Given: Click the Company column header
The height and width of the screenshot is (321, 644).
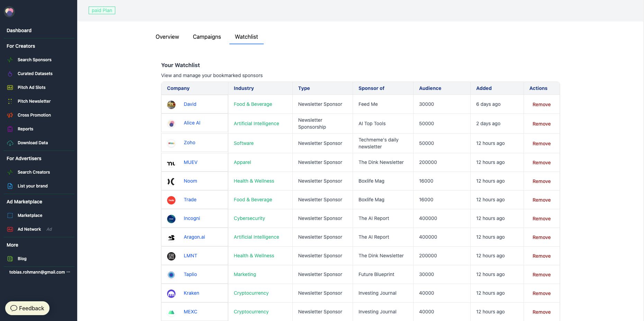Looking at the screenshot, I should tap(178, 88).
